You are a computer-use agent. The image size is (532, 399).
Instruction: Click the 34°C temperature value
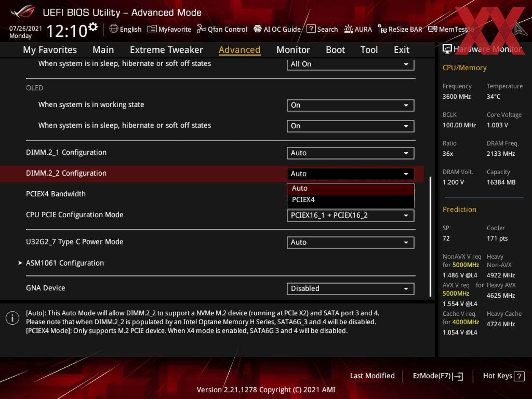point(493,97)
